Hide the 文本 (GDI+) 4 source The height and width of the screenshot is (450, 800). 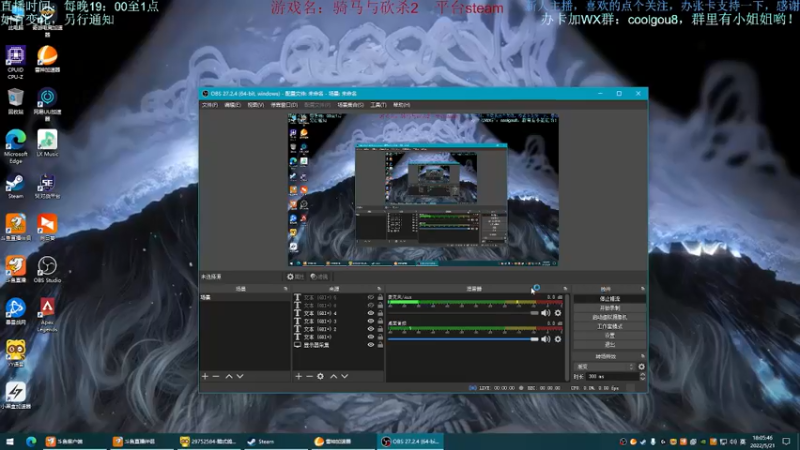(370, 313)
